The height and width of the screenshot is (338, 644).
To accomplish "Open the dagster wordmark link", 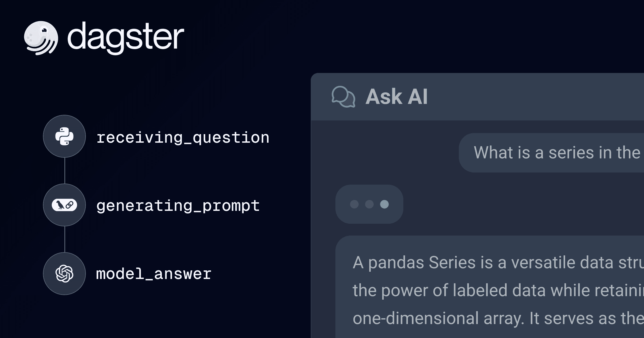I will click(x=126, y=38).
